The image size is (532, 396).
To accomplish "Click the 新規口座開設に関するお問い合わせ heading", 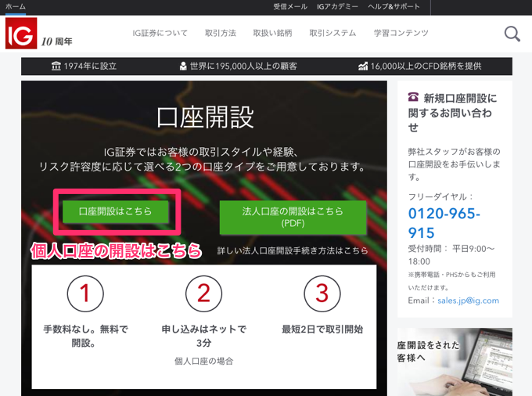I will pos(453,113).
